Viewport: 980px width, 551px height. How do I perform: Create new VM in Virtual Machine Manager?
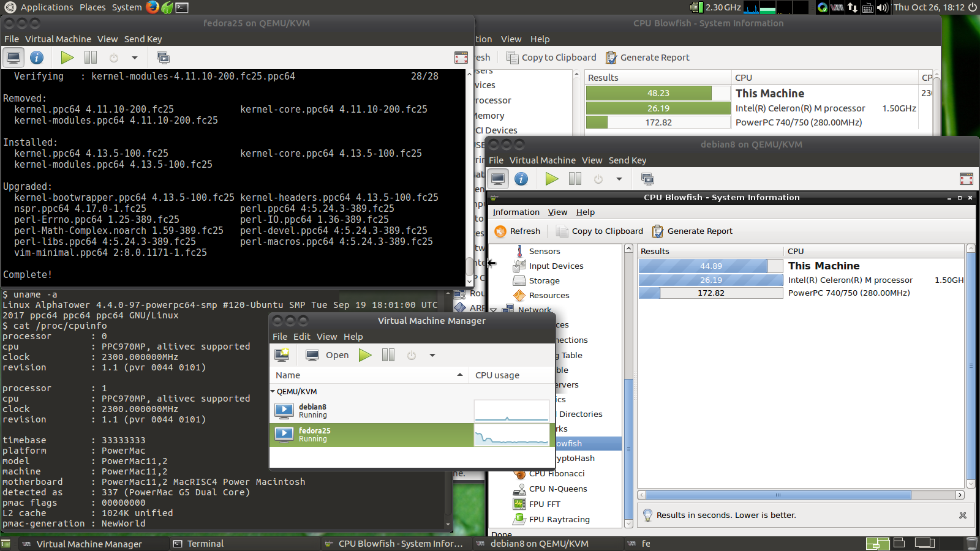click(x=282, y=355)
